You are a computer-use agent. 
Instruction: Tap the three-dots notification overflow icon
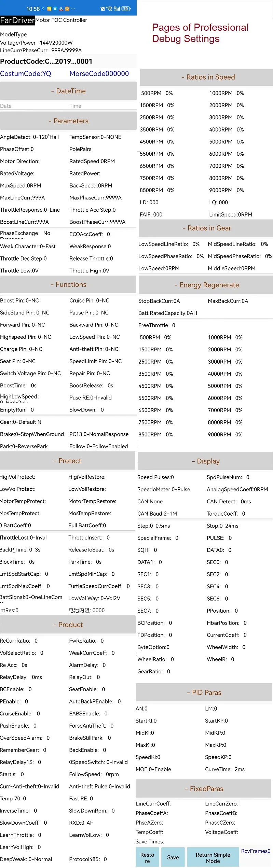click(73, 9)
